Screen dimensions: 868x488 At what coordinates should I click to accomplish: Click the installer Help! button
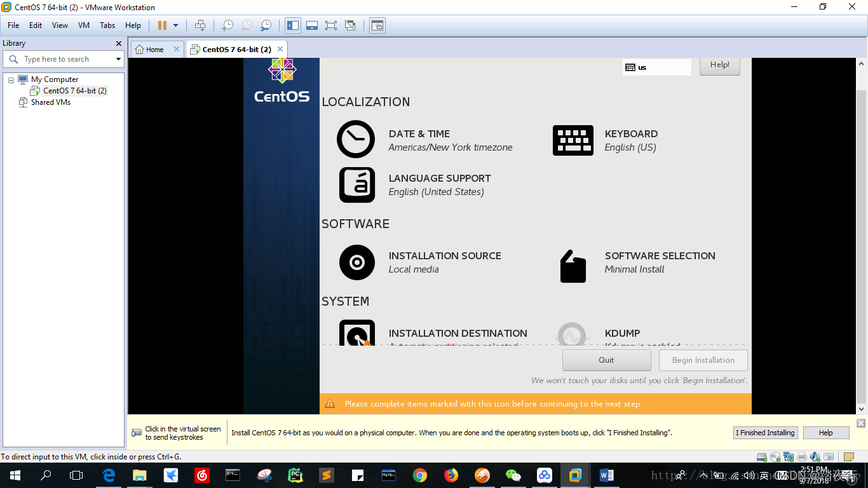(720, 65)
